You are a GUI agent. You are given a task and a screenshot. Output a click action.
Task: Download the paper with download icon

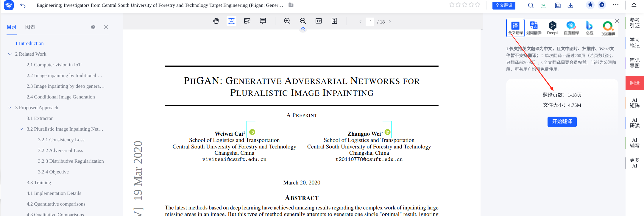click(x=570, y=5)
